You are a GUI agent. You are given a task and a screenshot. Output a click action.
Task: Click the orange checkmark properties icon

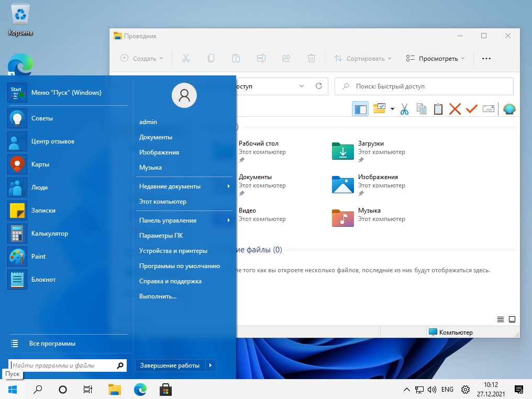[472, 109]
